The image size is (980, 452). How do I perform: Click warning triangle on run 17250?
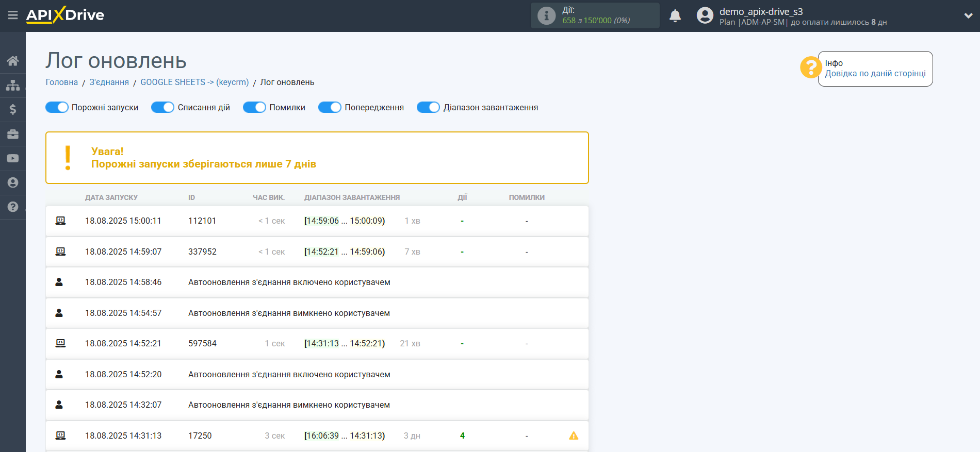pos(574,436)
